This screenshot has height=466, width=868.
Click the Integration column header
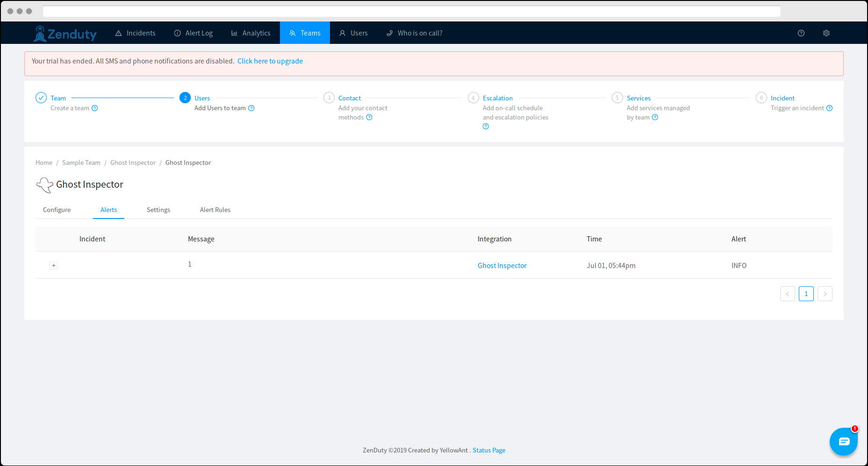pyautogui.click(x=495, y=239)
